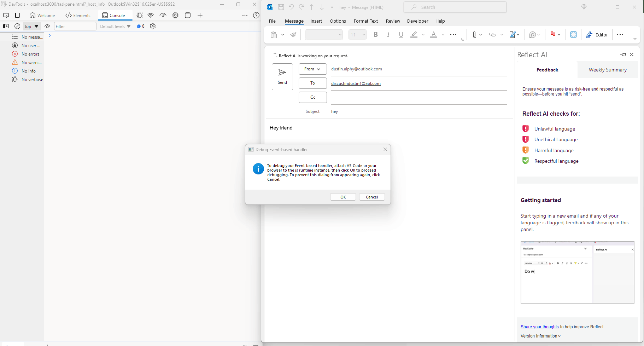Open the Signature pen icon

(x=512, y=35)
